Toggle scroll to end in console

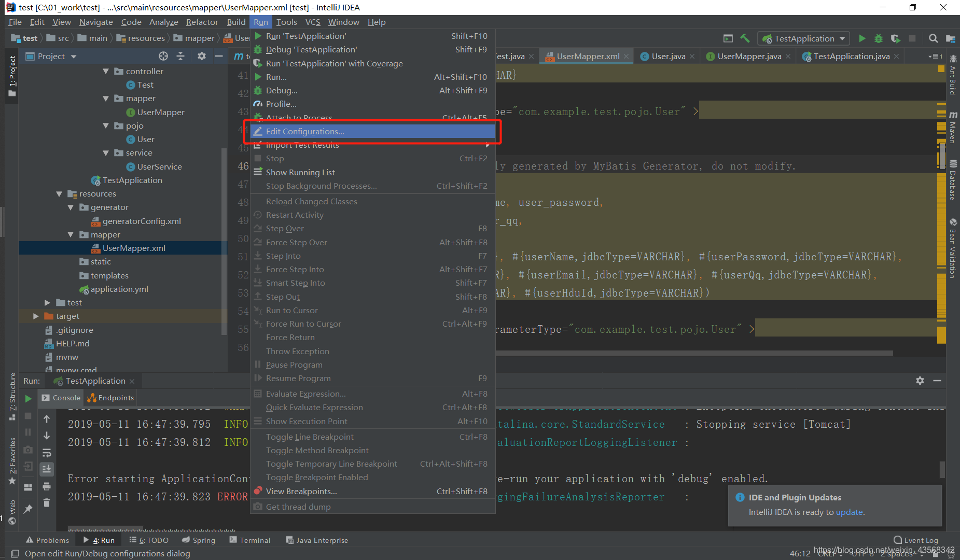pos(47,469)
